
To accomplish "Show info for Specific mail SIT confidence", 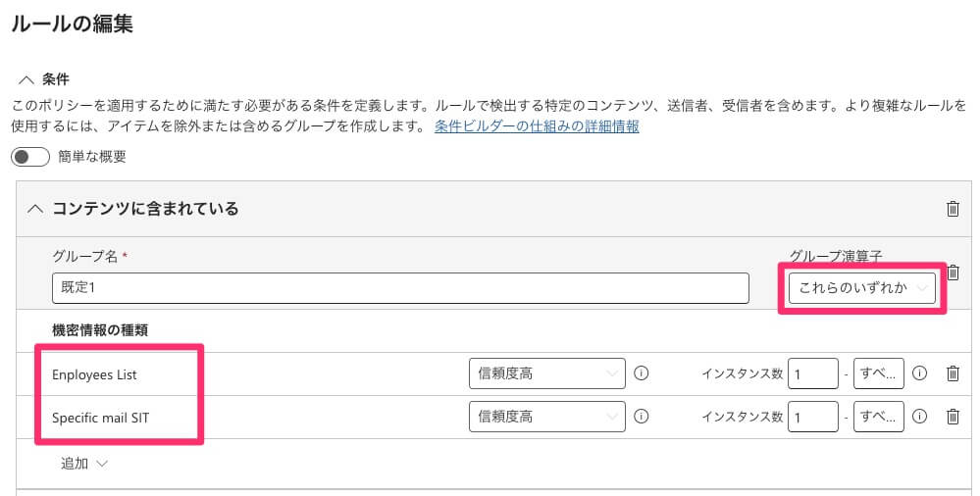I will click(643, 417).
